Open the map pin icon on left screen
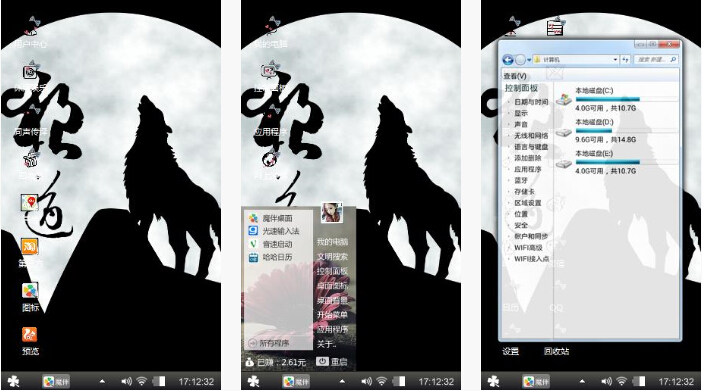The width and height of the screenshot is (702, 391). pyautogui.click(x=30, y=203)
